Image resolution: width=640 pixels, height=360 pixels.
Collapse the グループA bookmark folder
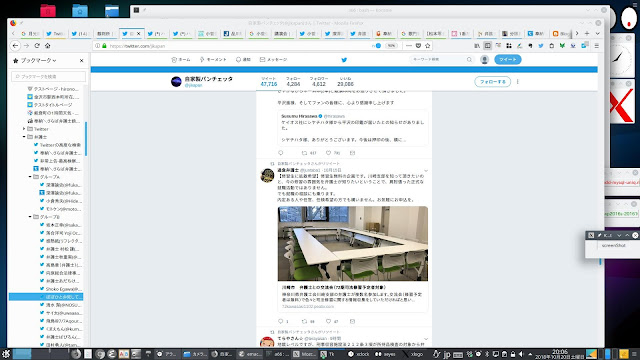tap(30, 177)
